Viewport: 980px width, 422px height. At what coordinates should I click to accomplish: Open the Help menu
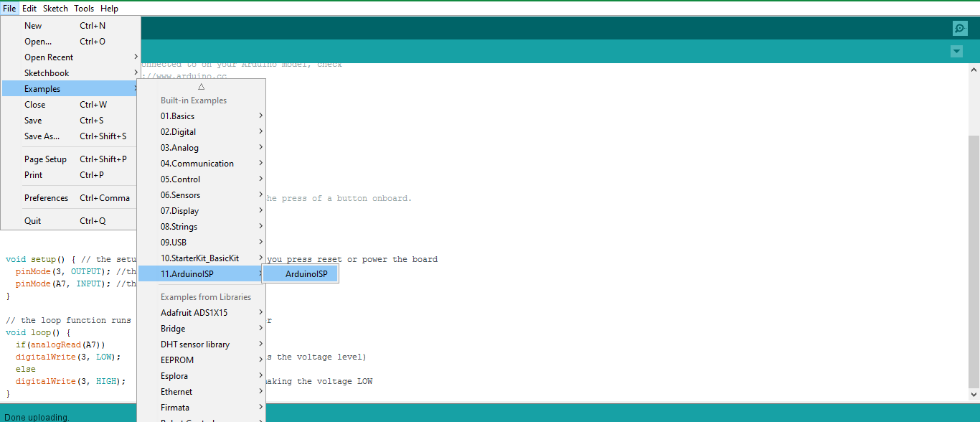[x=109, y=9]
